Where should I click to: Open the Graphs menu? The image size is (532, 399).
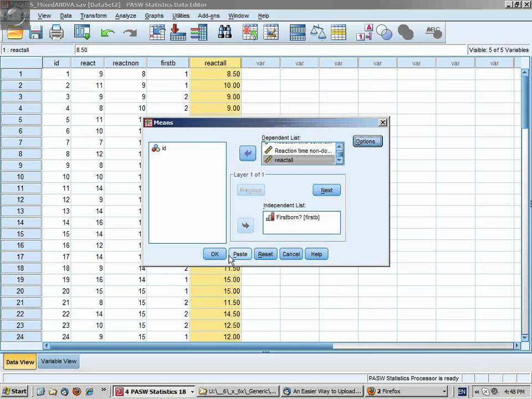coord(154,16)
